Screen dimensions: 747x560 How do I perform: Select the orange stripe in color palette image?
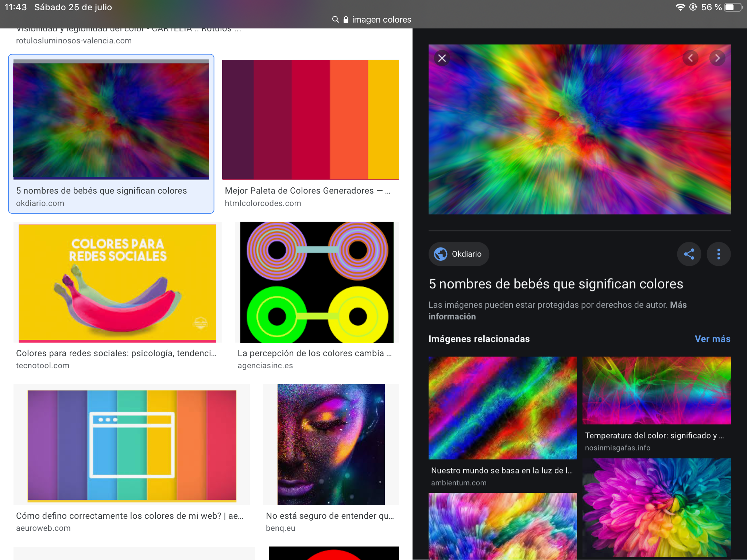349,120
